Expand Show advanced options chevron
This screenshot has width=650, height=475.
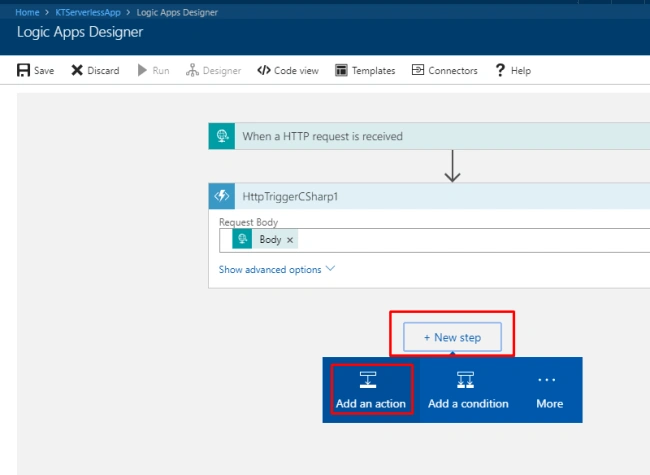click(330, 269)
